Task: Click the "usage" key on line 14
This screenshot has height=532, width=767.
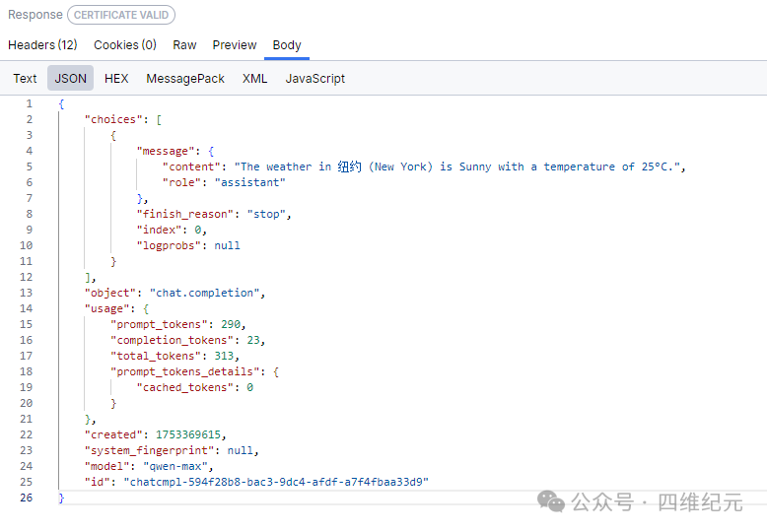Action: tap(107, 308)
